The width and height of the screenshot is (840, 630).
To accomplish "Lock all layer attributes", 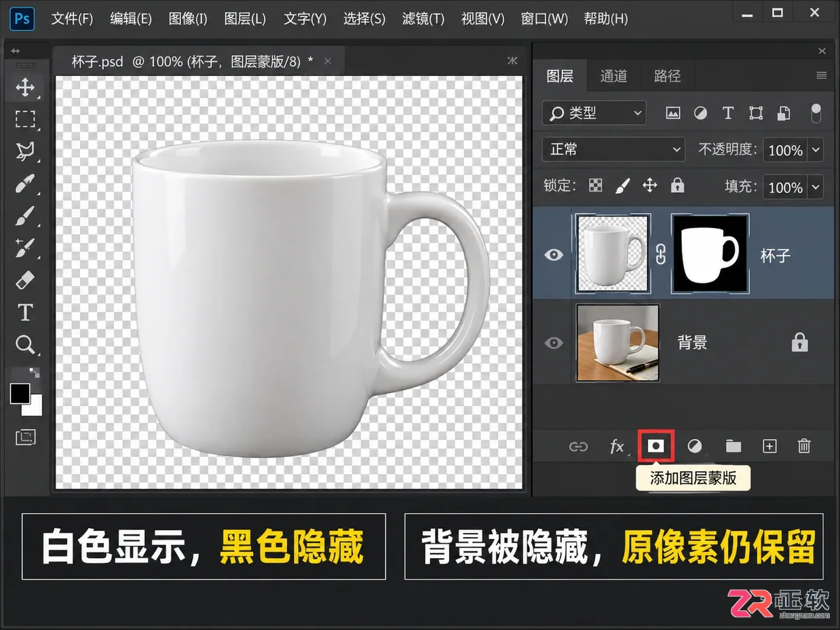I will click(x=677, y=185).
